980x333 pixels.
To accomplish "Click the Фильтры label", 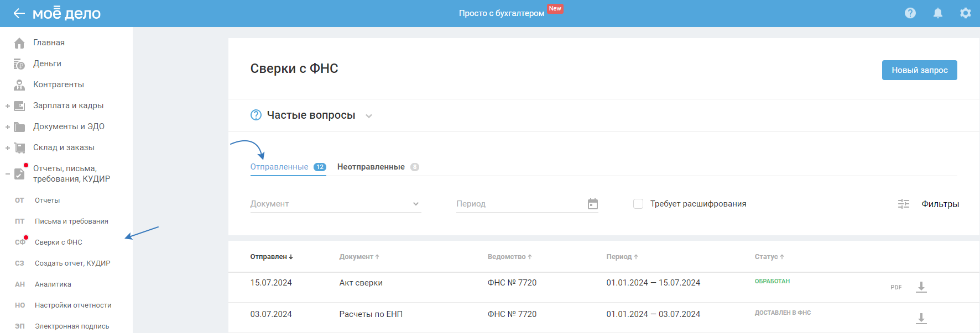I will 940,204.
